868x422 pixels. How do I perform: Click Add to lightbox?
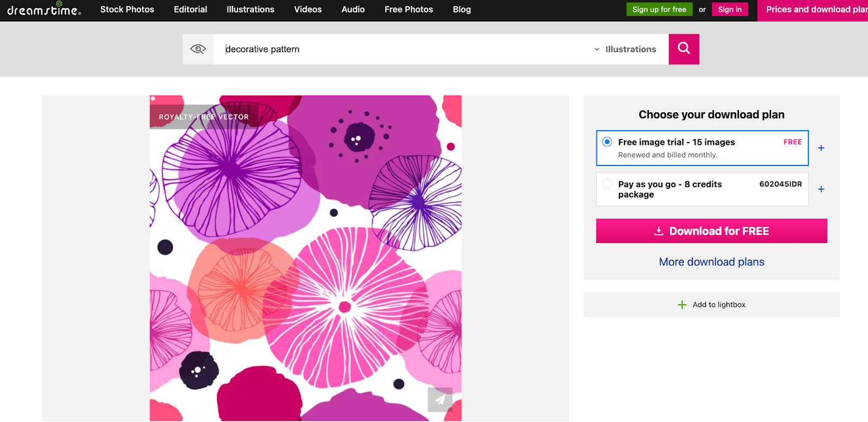pos(711,305)
